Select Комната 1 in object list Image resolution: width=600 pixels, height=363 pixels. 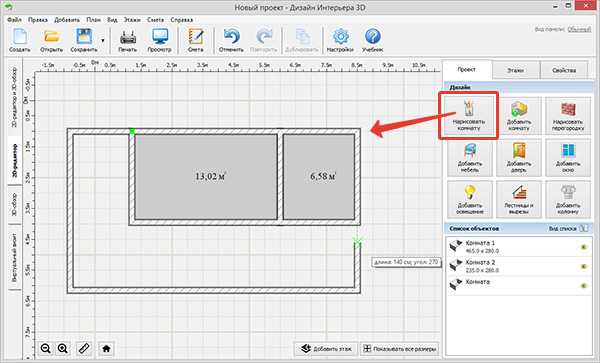(519, 247)
